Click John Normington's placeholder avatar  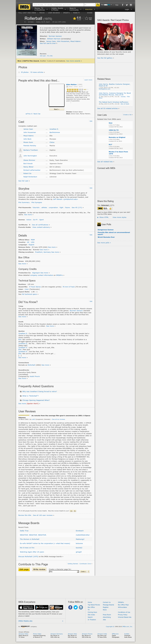(x=20, y=156)
